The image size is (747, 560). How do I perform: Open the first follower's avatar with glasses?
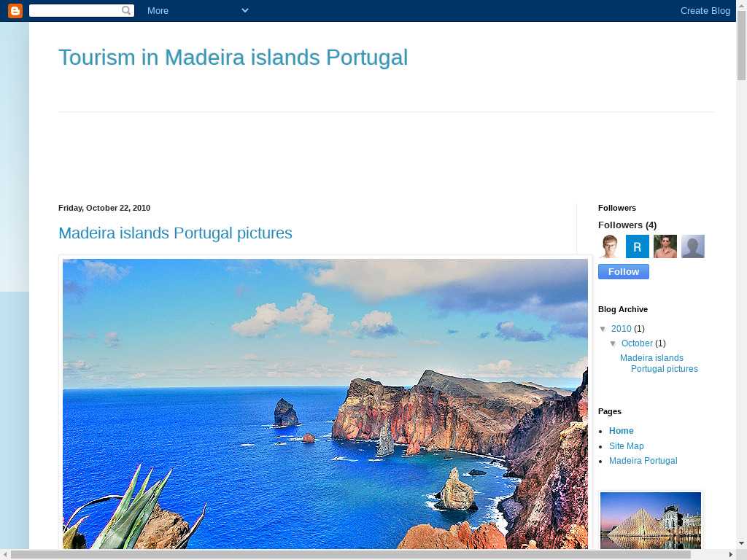pyautogui.click(x=610, y=246)
